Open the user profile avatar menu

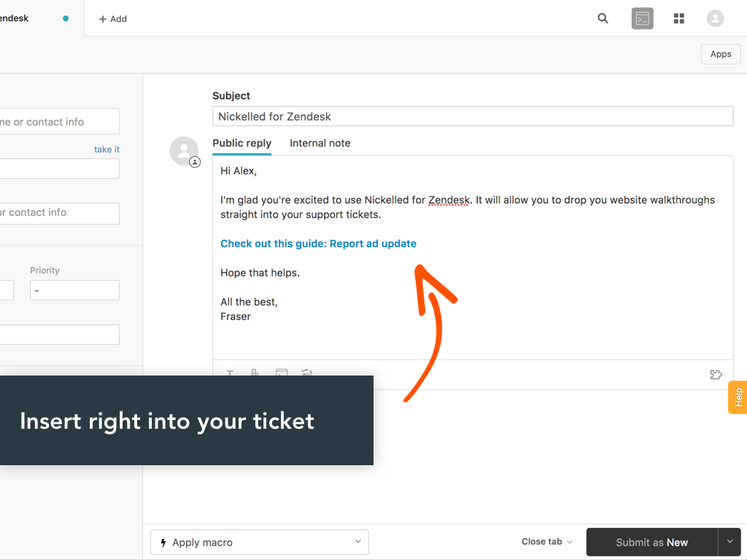pyautogui.click(x=715, y=19)
